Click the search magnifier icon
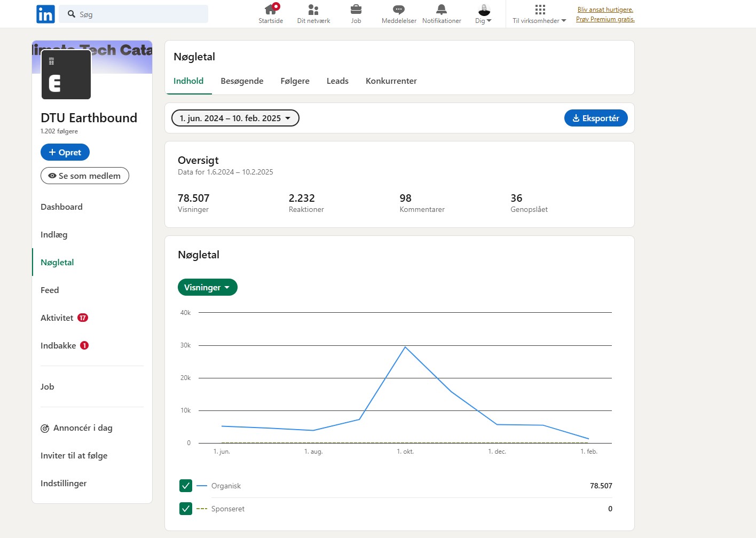Image resolution: width=756 pixels, height=538 pixels. coord(72,14)
